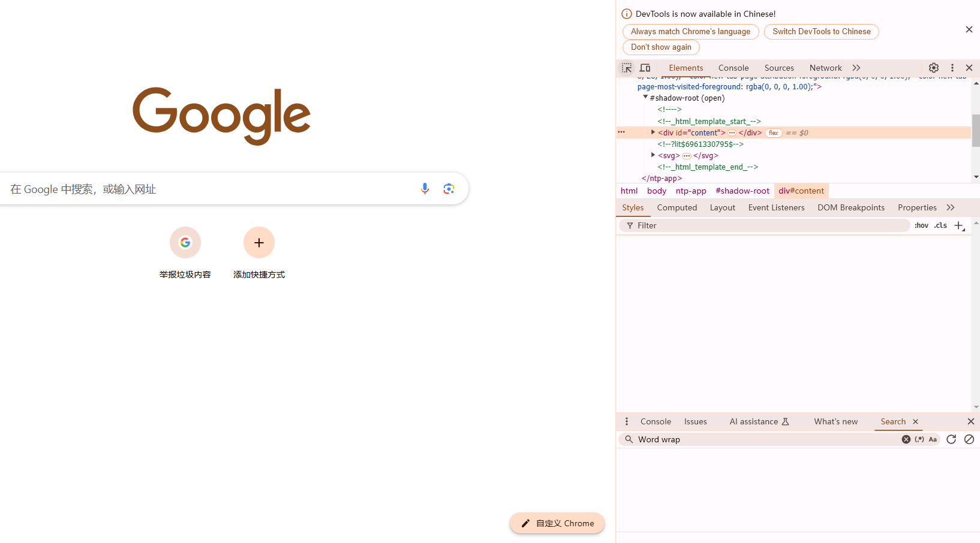
Task: Show more DevTools panels chevron
Action: click(856, 68)
